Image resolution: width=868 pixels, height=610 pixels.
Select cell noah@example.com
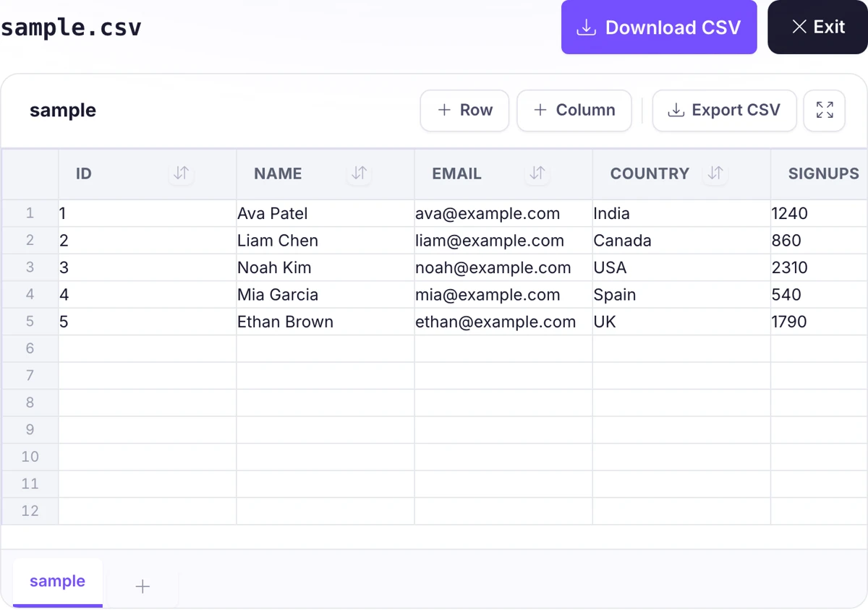tap(503, 267)
